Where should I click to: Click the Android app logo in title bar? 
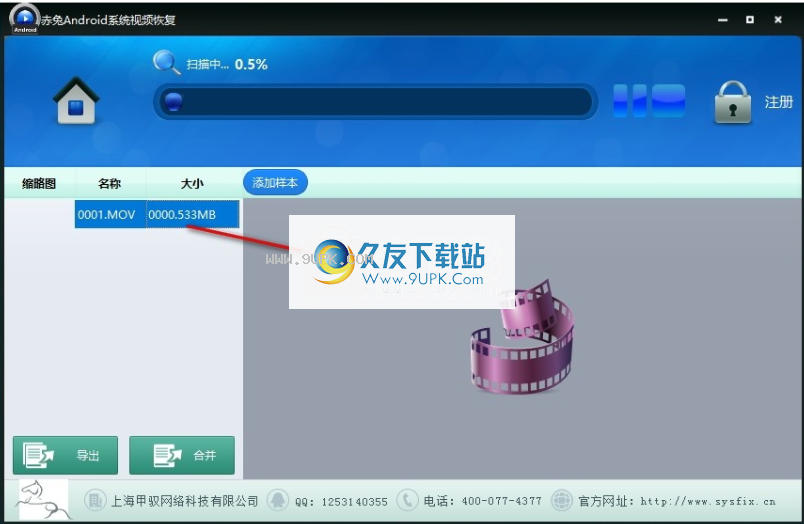click(25, 18)
